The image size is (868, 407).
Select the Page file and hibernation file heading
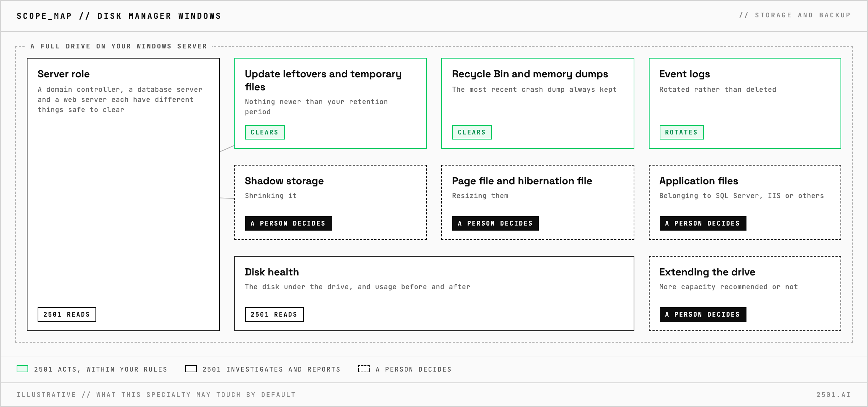click(522, 181)
